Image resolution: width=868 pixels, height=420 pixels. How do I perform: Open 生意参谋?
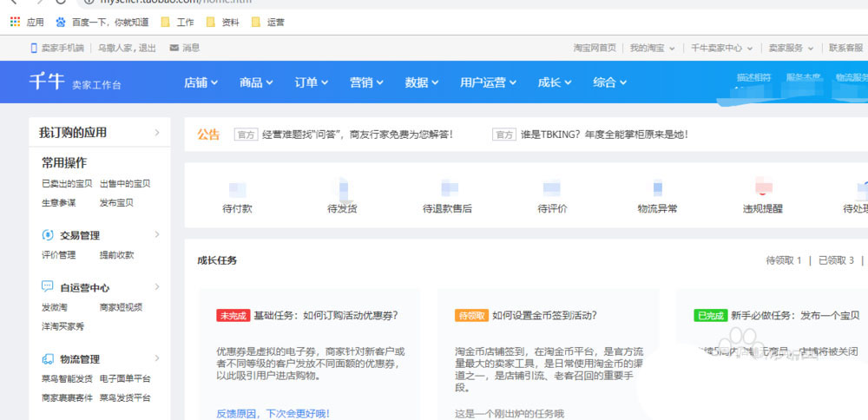coord(59,202)
